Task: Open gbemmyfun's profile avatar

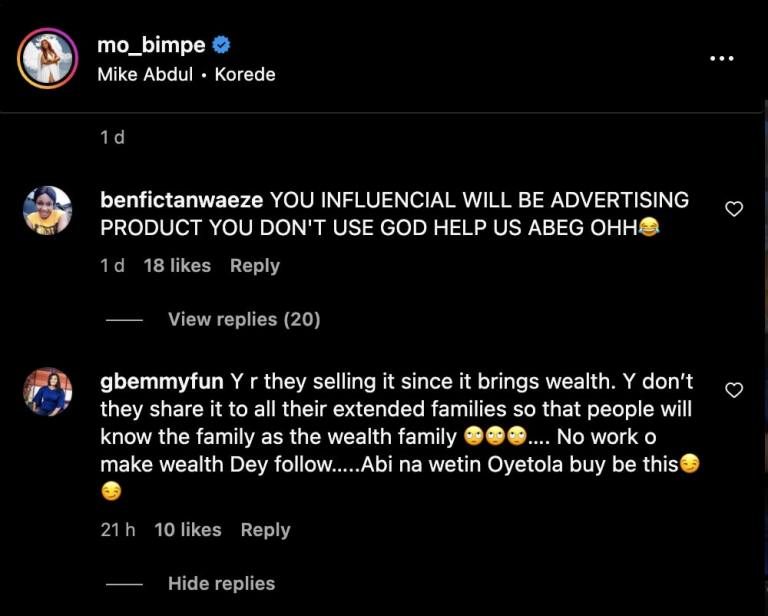Action: pos(47,392)
